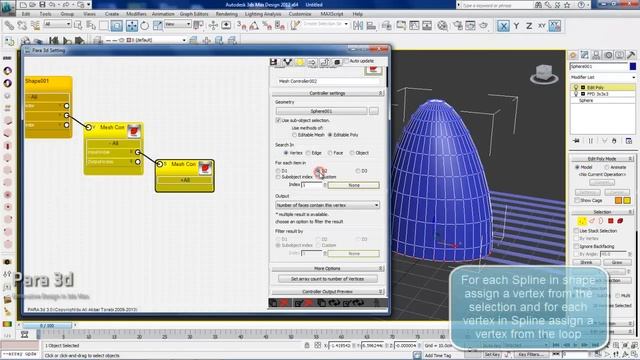The height and width of the screenshot is (360, 640).
Task: Choose Face under Search In
Action: 330,153
